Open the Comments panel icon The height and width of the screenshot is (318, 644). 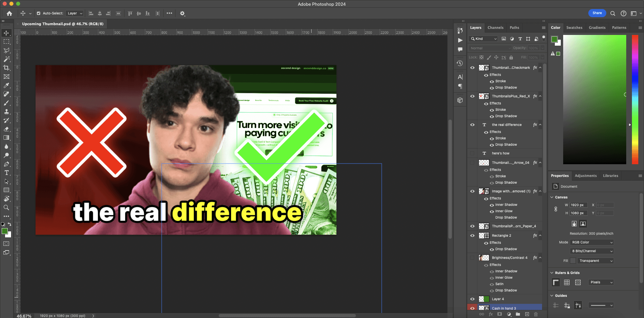coord(460,49)
